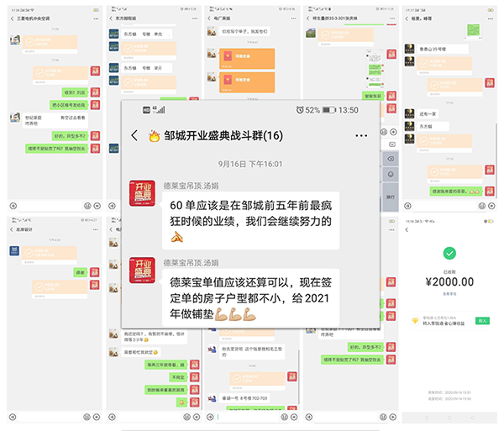Open the second orange red packet in 电厂美丽 chat

[x=247, y=82]
